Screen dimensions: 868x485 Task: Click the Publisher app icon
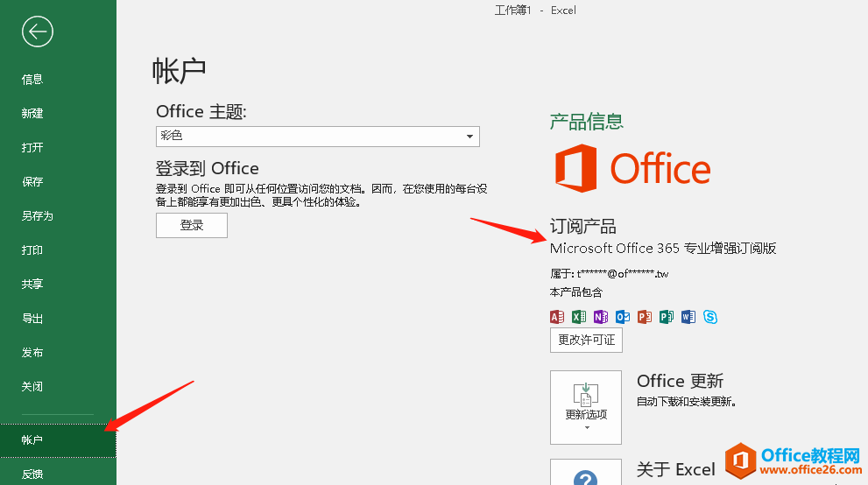point(667,317)
